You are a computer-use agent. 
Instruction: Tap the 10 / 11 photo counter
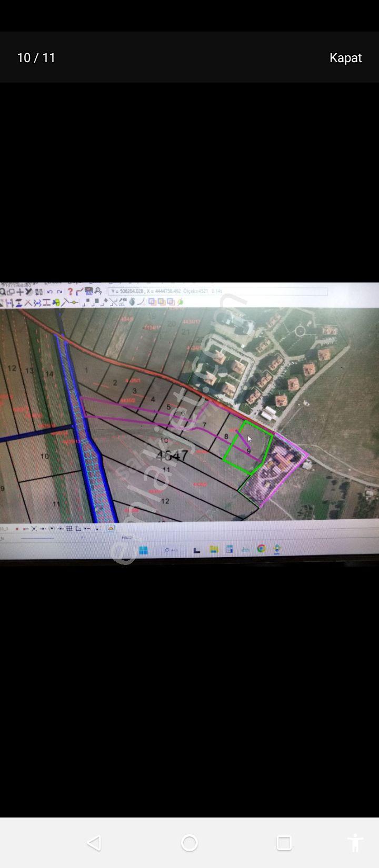click(36, 57)
